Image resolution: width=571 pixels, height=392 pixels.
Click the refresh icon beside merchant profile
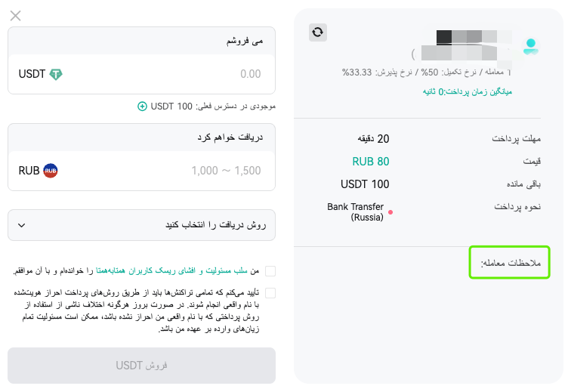click(x=317, y=32)
